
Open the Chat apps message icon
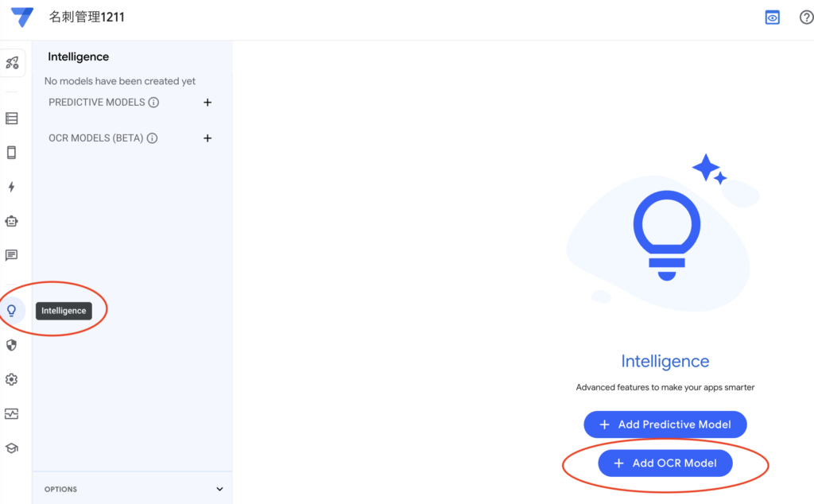coord(12,255)
